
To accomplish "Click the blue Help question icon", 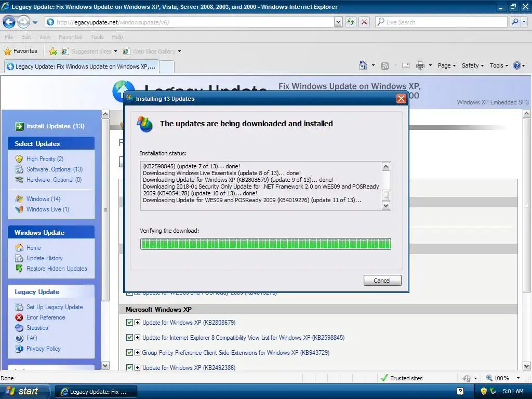I will point(516,65).
